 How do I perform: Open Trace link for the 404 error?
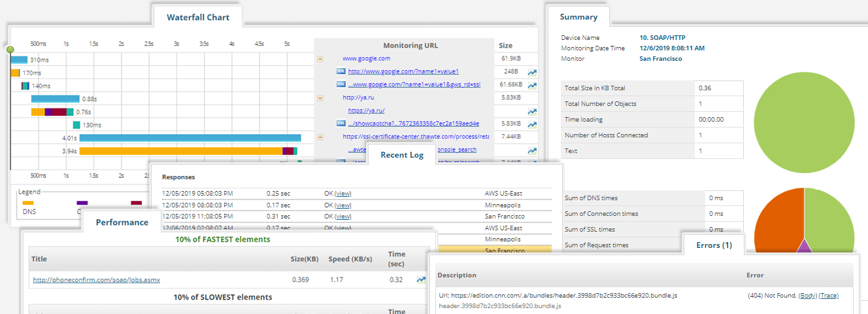coord(828,296)
